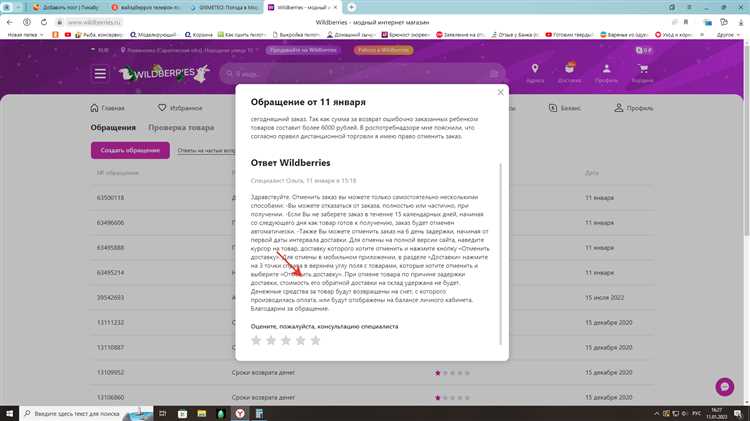This screenshot has height=421, width=750.
Task: Click the browser page scrollbar
Action: (746, 139)
